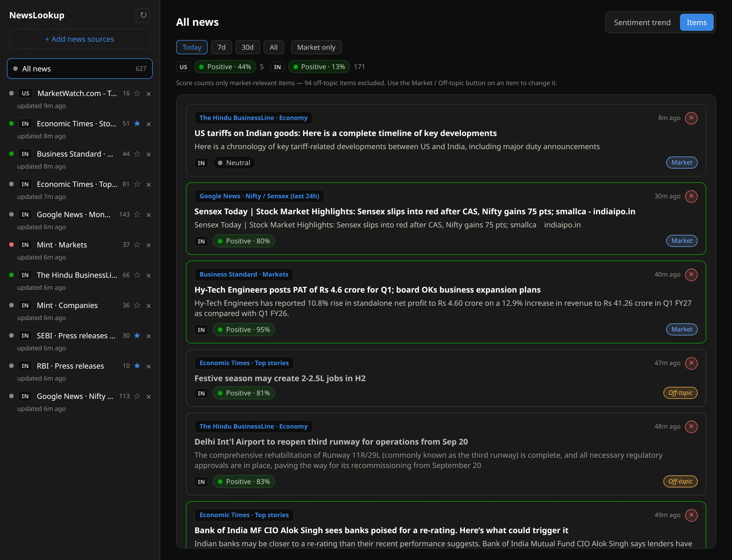This screenshot has height=560, width=732.
Task: Remove the Google News Money source
Action: coord(149,215)
